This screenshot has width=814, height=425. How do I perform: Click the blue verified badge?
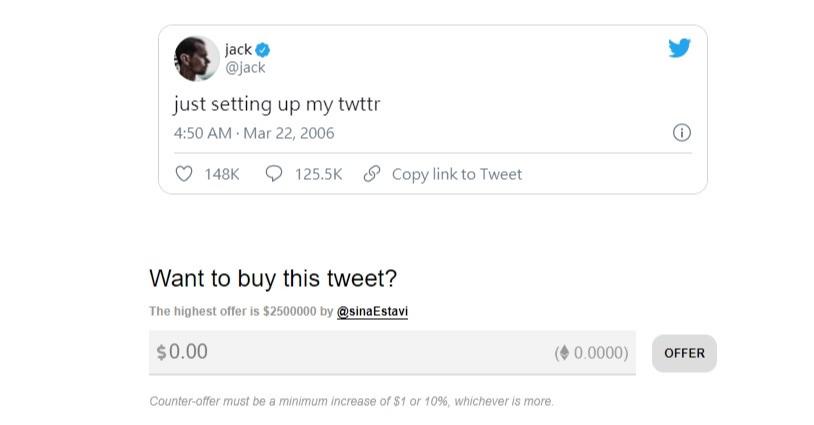coord(263,50)
